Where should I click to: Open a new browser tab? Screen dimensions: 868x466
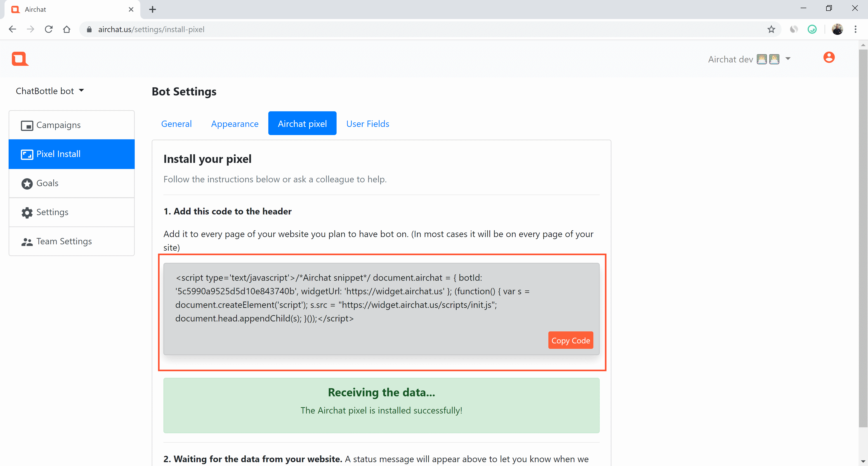point(153,10)
